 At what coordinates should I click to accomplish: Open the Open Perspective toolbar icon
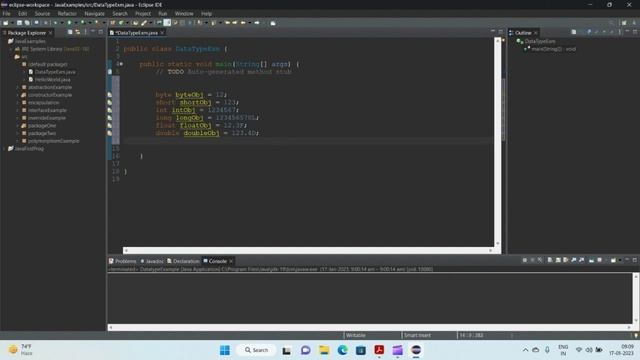pyautogui.click(x=624, y=23)
